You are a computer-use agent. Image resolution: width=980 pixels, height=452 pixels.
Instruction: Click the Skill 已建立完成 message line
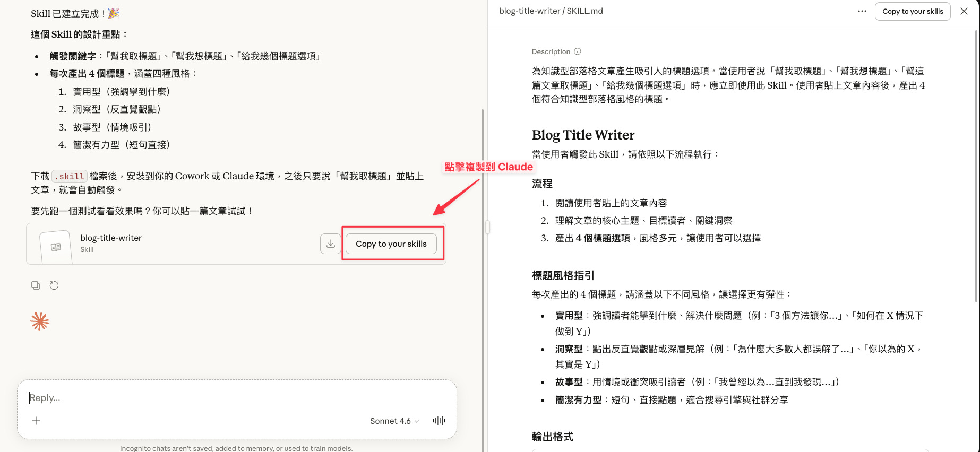[x=75, y=13]
